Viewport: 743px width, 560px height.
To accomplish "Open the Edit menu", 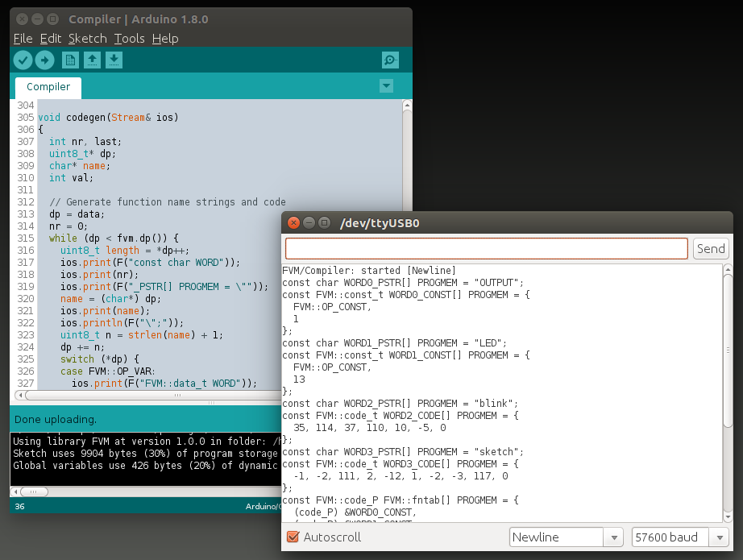I will tap(51, 39).
